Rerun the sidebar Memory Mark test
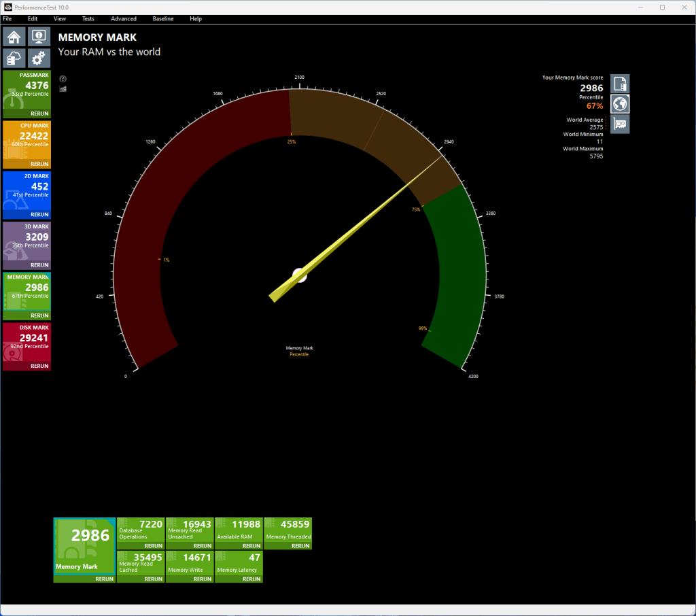The image size is (696, 616). click(39, 315)
